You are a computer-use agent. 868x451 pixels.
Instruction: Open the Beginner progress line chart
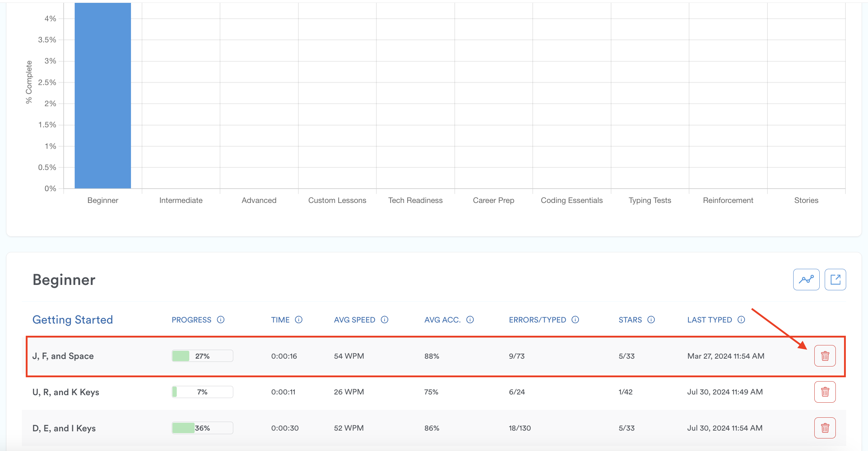coord(806,280)
